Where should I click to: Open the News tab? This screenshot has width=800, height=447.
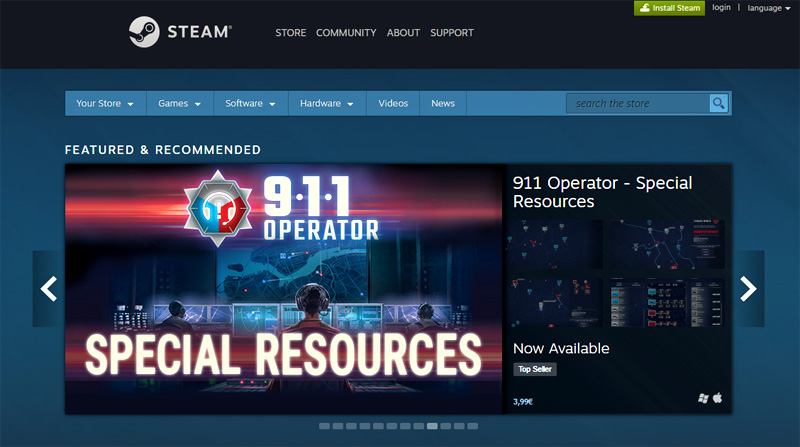pos(443,104)
